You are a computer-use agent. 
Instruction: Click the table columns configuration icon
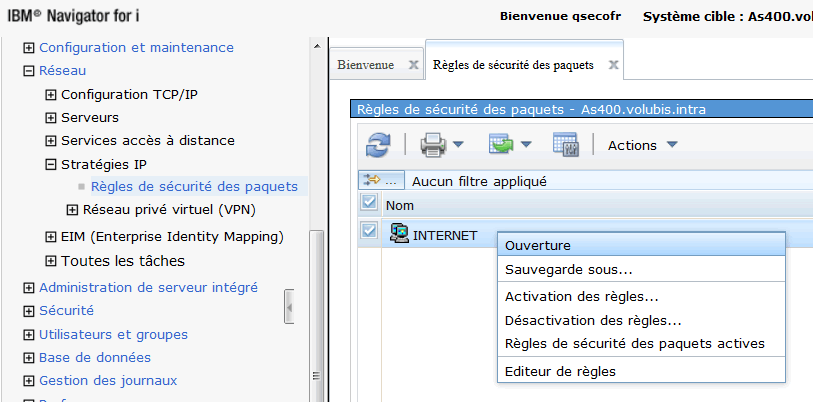coord(566,144)
